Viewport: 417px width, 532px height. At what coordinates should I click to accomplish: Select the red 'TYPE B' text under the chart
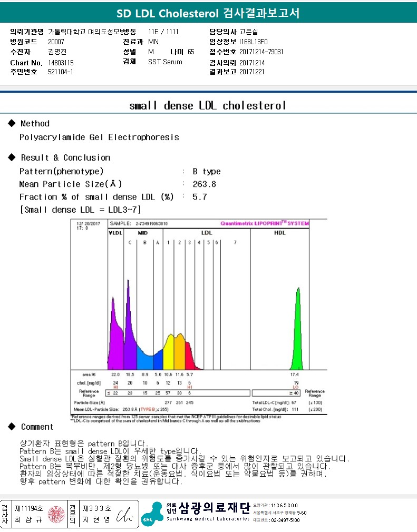[148, 409]
